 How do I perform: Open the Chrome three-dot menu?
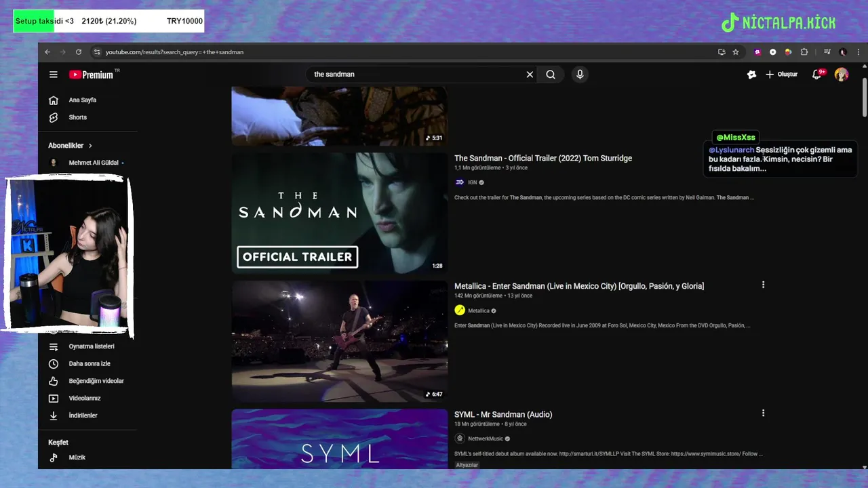pos(858,52)
